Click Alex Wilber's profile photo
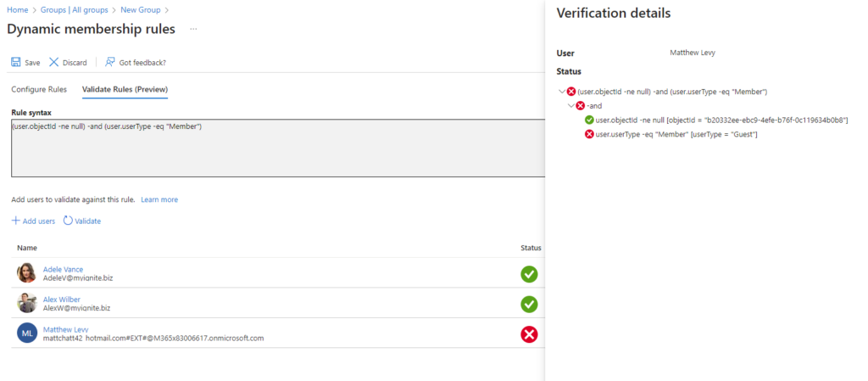The image size is (868, 381). point(26,303)
